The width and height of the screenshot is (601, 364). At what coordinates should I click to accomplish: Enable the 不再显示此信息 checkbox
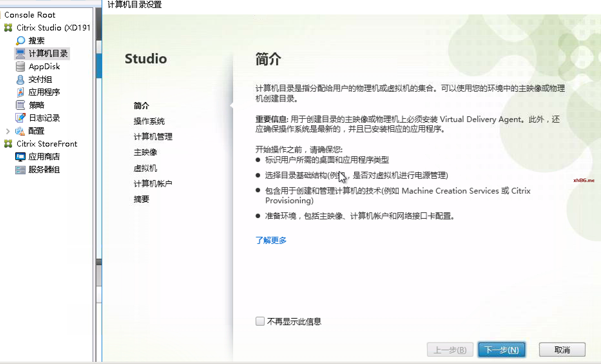pos(260,321)
